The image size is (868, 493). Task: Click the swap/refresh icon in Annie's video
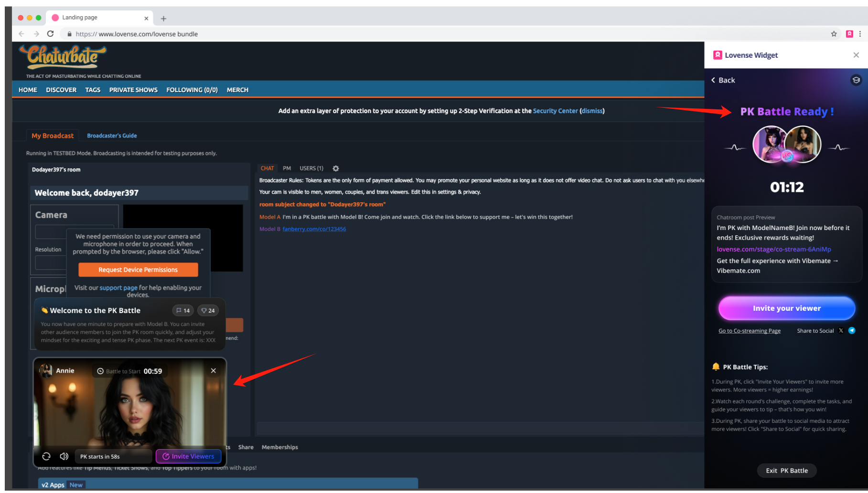46,456
